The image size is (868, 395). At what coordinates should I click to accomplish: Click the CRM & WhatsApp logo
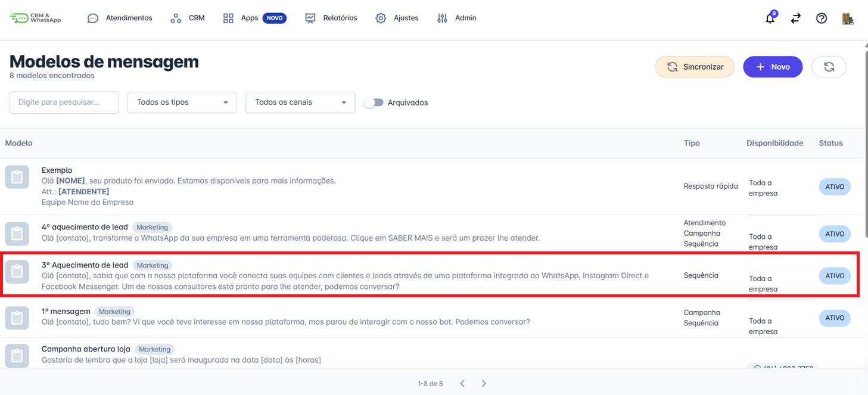click(x=36, y=18)
